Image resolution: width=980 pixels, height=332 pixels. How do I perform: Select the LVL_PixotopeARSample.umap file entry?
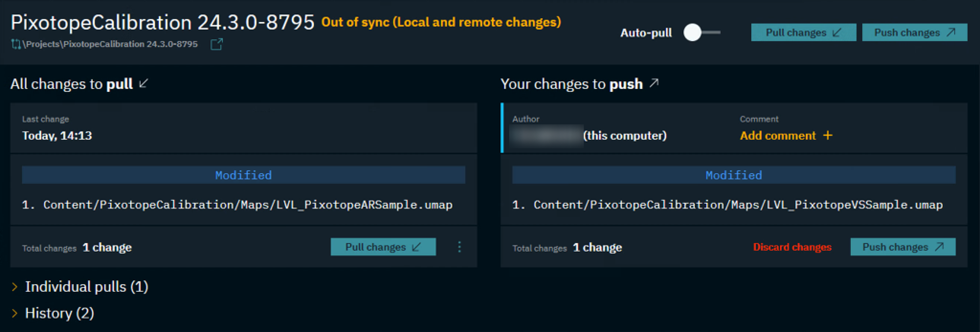(x=247, y=205)
